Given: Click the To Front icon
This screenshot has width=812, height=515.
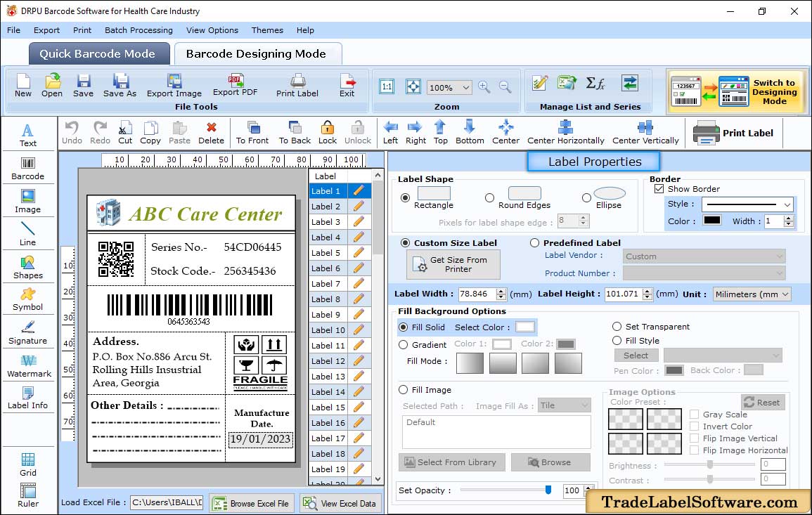Looking at the screenshot, I should point(253,127).
